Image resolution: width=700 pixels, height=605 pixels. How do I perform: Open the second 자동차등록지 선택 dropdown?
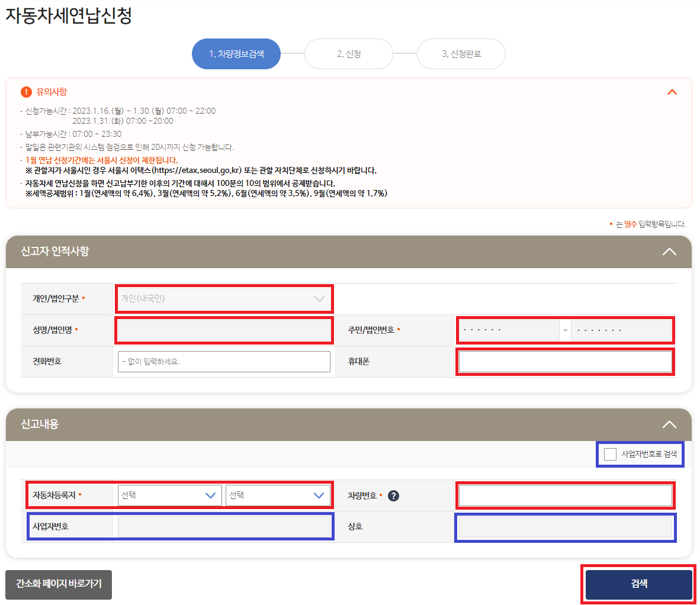click(x=278, y=495)
